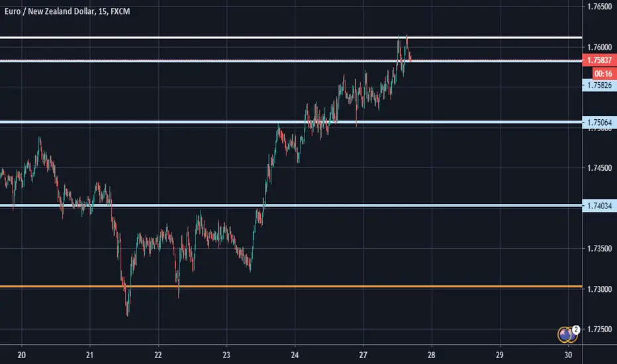Select the red current price label 1.75837

pyautogui.click(x=599, y=60)
